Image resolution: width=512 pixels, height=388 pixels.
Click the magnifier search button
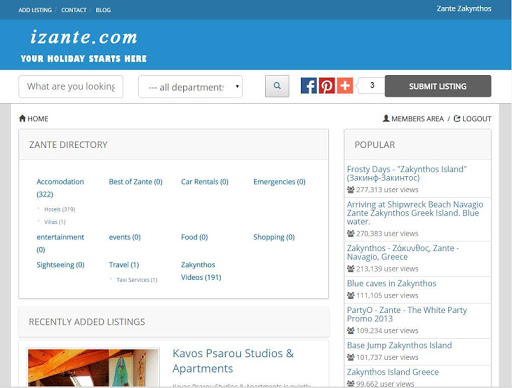[x=277, y=86]
